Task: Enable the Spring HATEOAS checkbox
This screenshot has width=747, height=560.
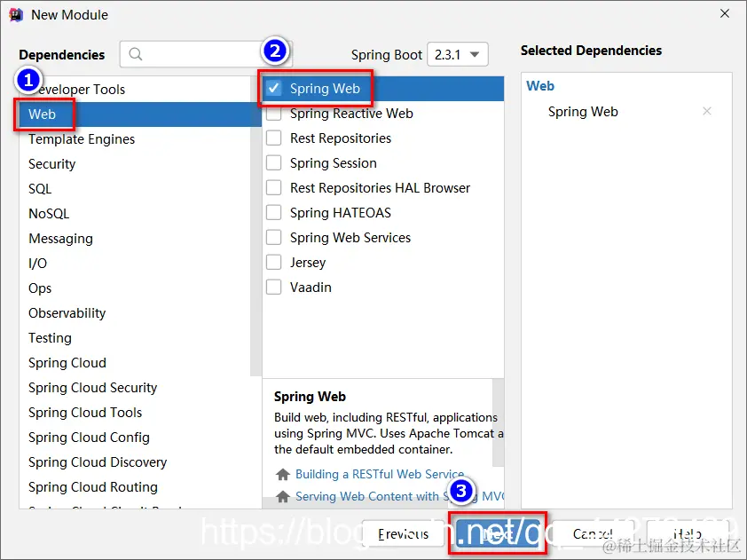Action: (x=274, y=213)
